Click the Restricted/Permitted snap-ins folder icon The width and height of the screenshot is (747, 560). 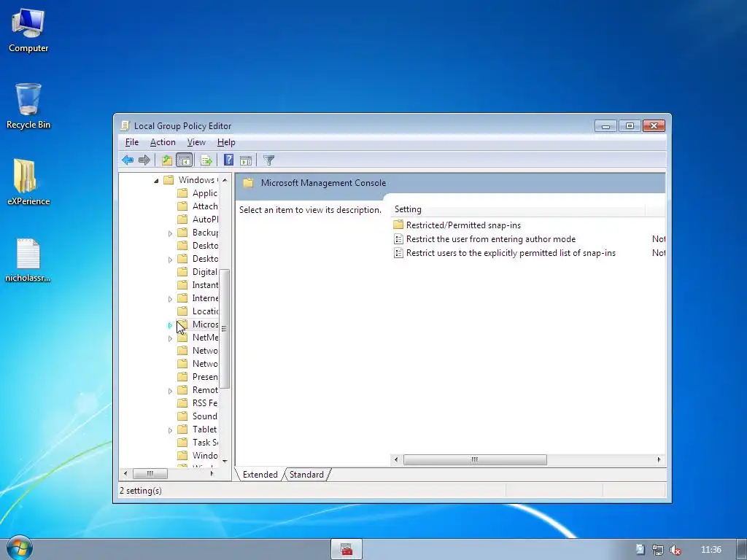(398, 225)
